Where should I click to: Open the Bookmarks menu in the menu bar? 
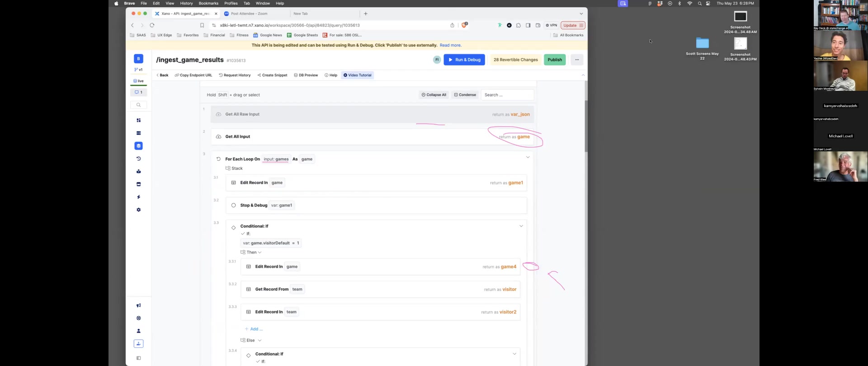coord(208,3)
